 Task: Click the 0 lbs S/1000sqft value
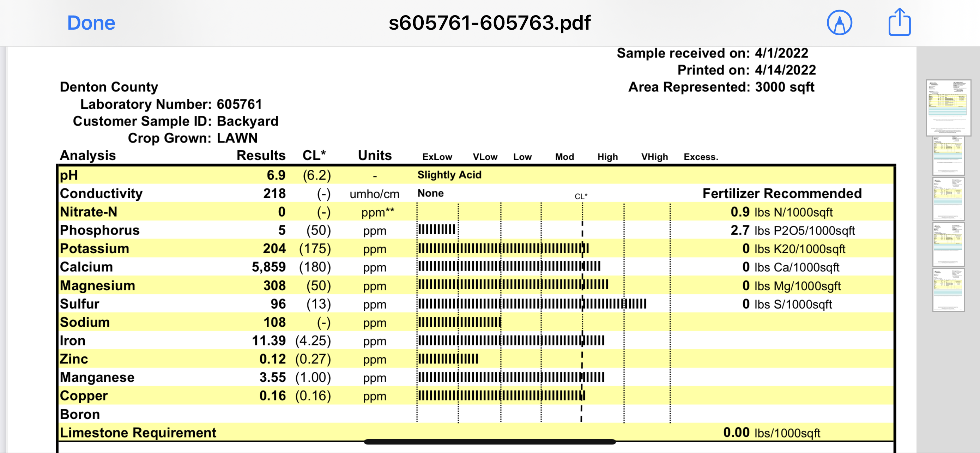[x=787, y=304]
